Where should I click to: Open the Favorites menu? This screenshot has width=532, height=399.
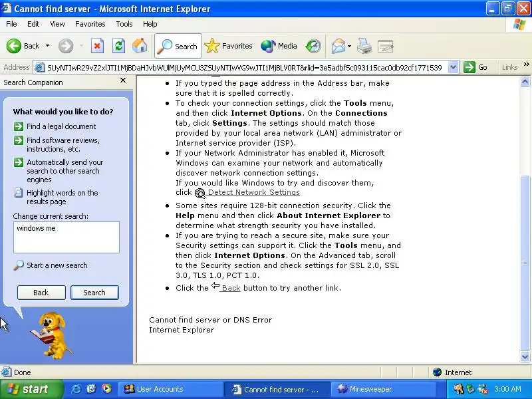[x=90, y=24]
